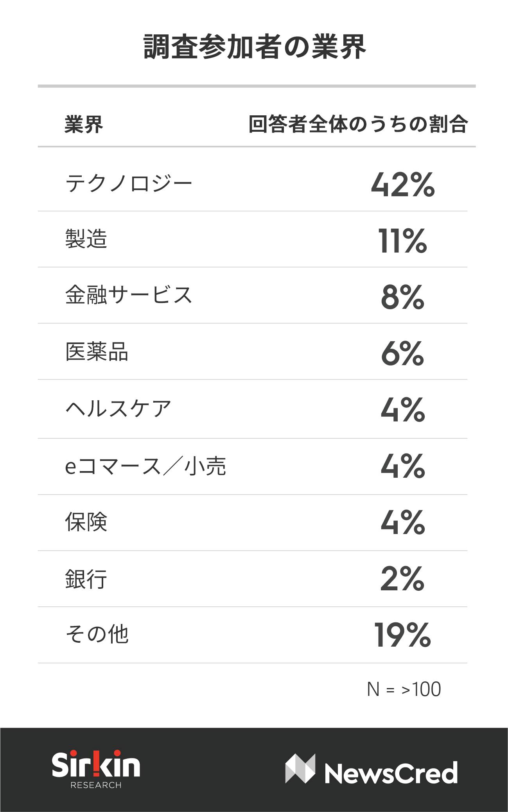Screen dimensions: 508x812
Task: Click the 8% value
Action: [x=403, y=297]
